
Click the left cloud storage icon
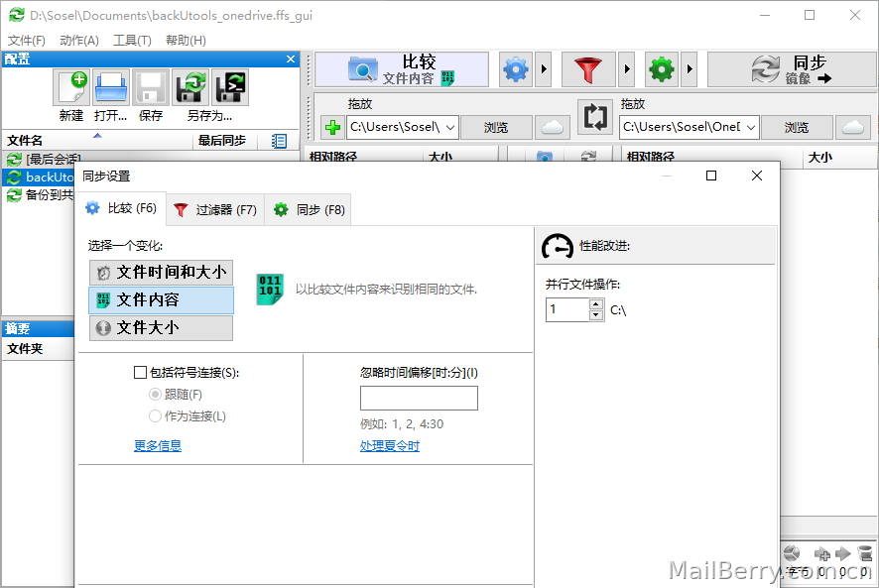click(x=553, y=127)
